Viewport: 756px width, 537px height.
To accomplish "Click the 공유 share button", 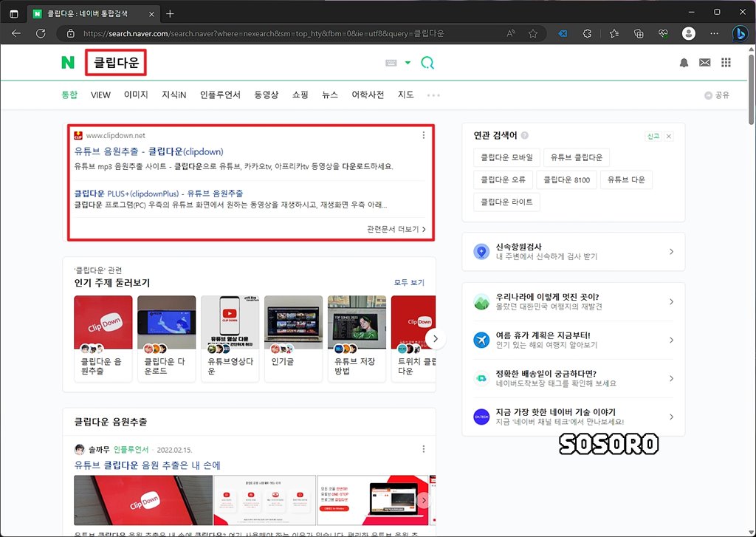I will coord(717,95).
